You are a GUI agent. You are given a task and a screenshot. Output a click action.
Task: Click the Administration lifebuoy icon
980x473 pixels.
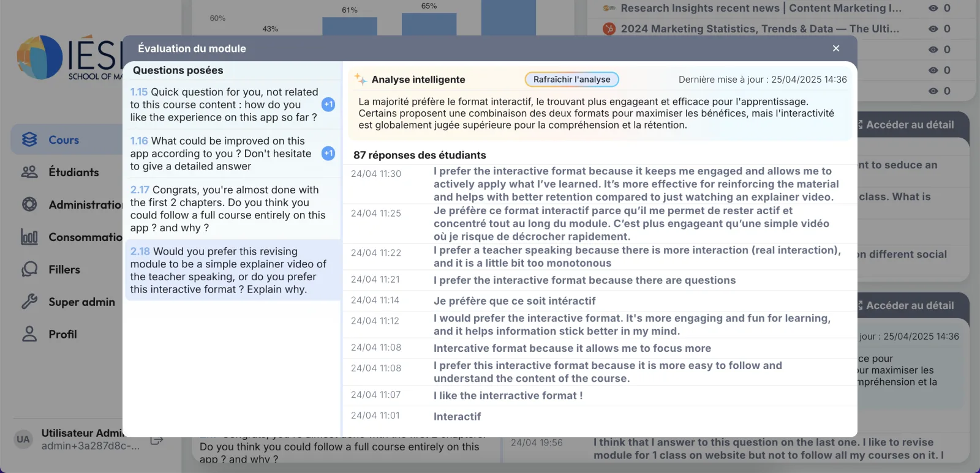(29, 204)
